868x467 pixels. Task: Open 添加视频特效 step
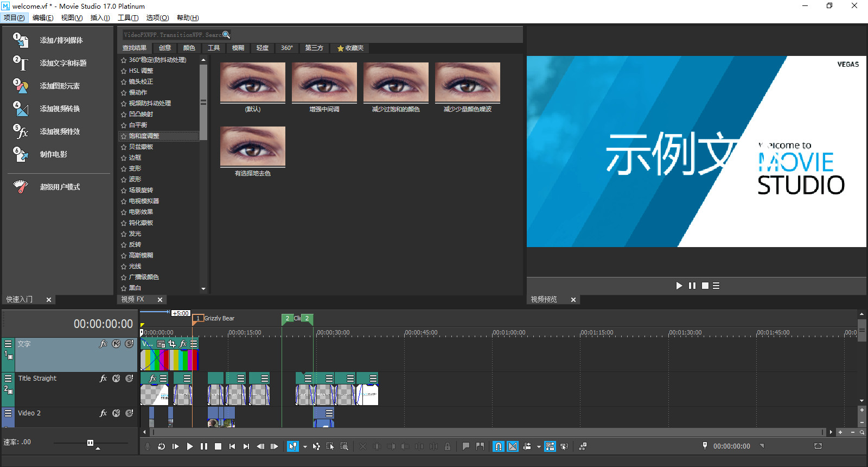46,131
